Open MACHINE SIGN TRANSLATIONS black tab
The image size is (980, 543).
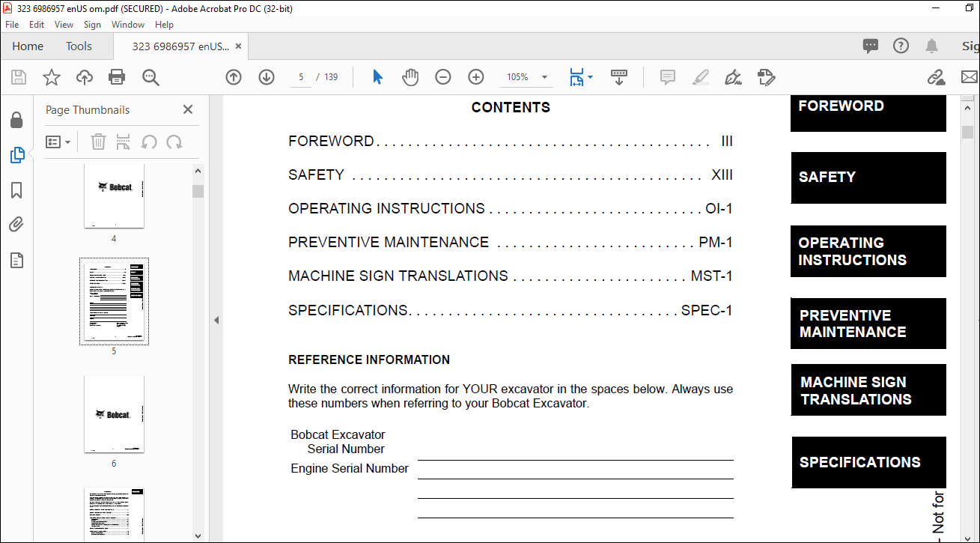click(x=868, y=390)
